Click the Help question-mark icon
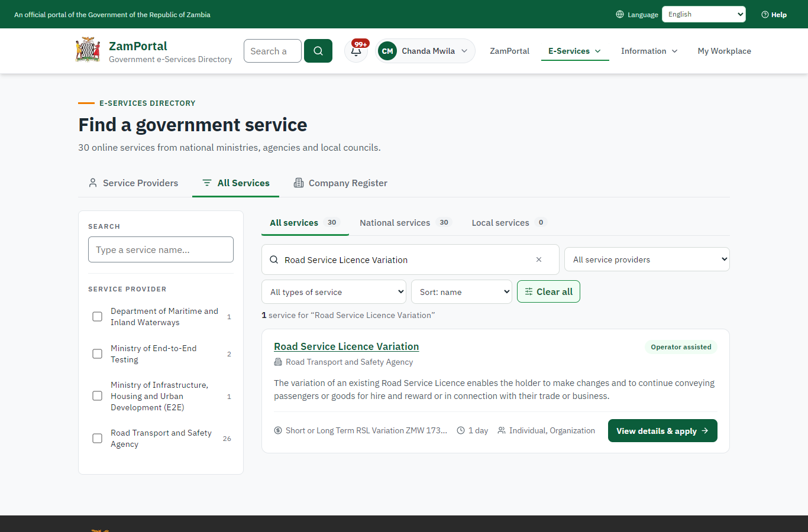The height and width of the screenshot is (532, 808). 765,14
